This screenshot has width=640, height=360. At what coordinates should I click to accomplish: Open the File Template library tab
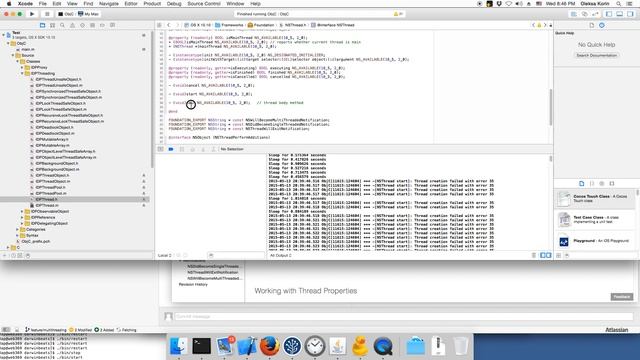[x=582, y=184]
